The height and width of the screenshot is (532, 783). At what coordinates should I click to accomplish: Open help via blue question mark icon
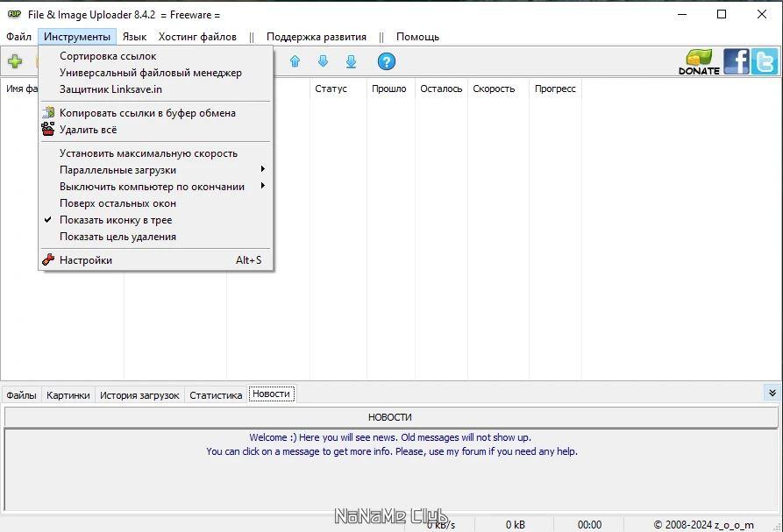point(387,61)
